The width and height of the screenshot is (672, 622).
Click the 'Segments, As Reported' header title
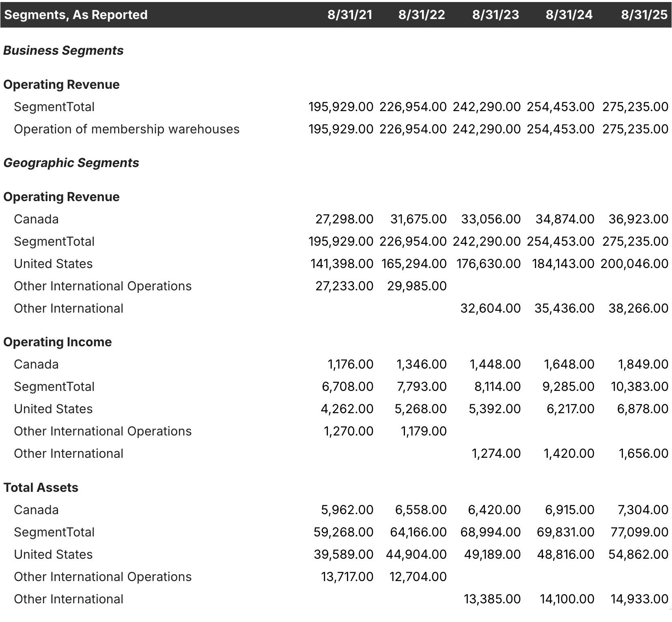tap(76, 15)
